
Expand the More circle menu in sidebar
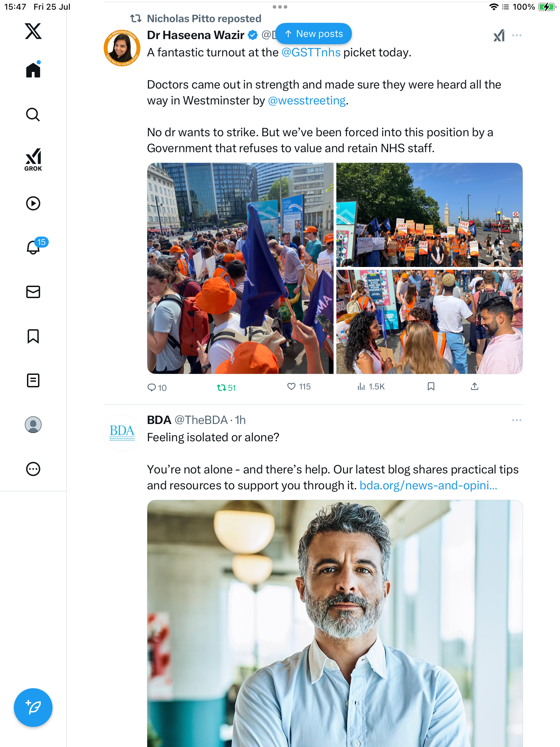[33, 469]
